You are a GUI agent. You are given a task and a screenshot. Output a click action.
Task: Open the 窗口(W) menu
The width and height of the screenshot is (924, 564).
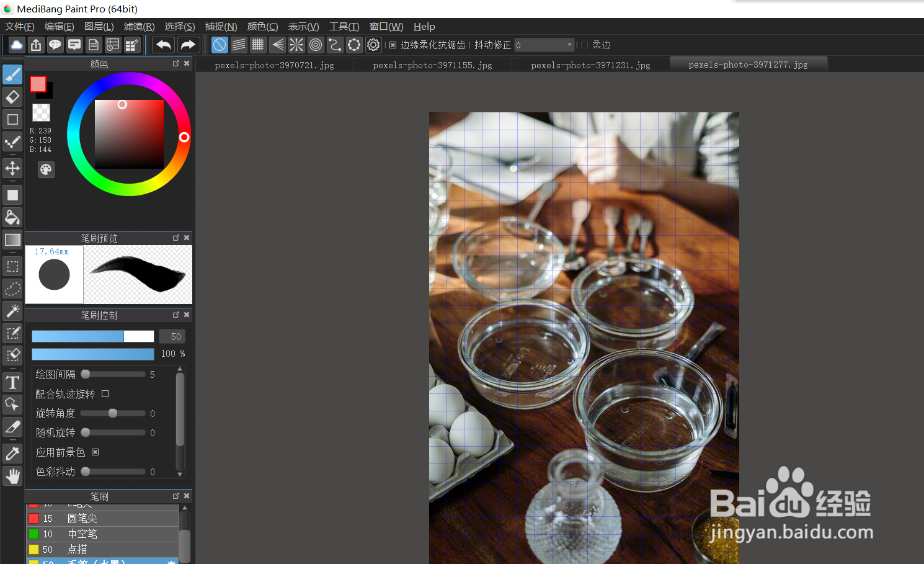(386, 27)
